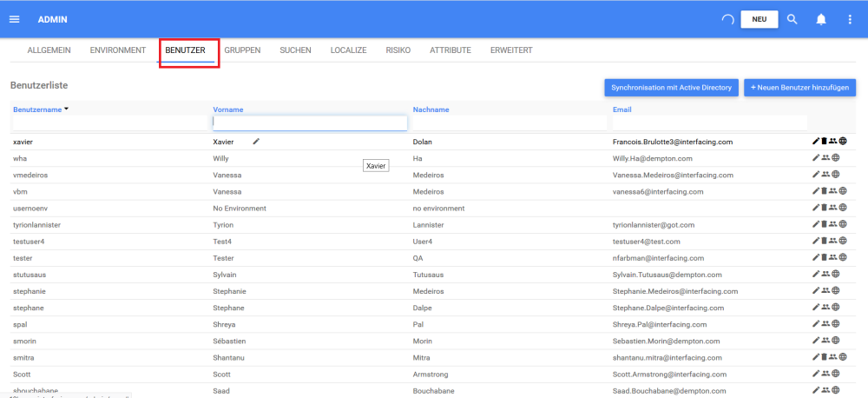Open globe icon for user Scott
Viewport: 868px width, 398px height.
pos(836,374)
